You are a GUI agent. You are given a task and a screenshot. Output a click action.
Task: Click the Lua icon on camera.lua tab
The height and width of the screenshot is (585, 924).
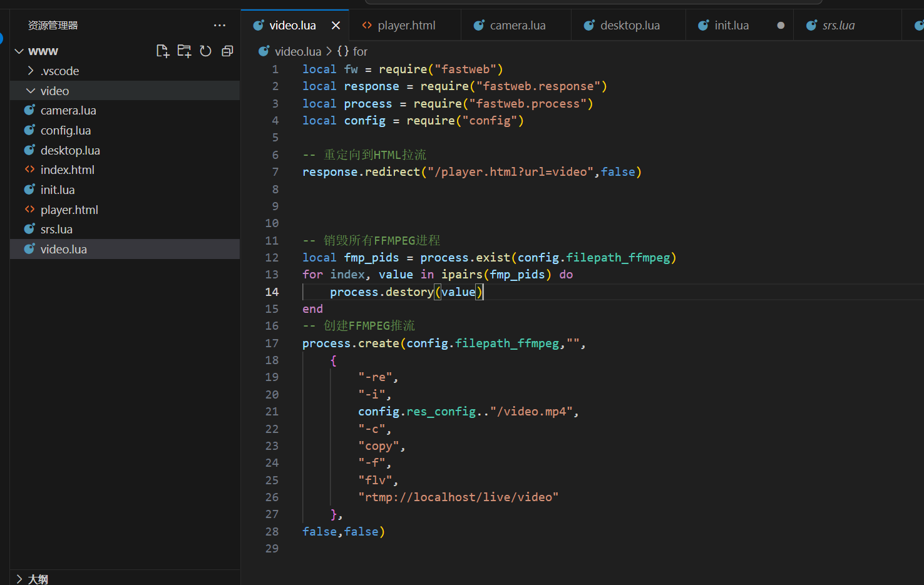(479, 26)
